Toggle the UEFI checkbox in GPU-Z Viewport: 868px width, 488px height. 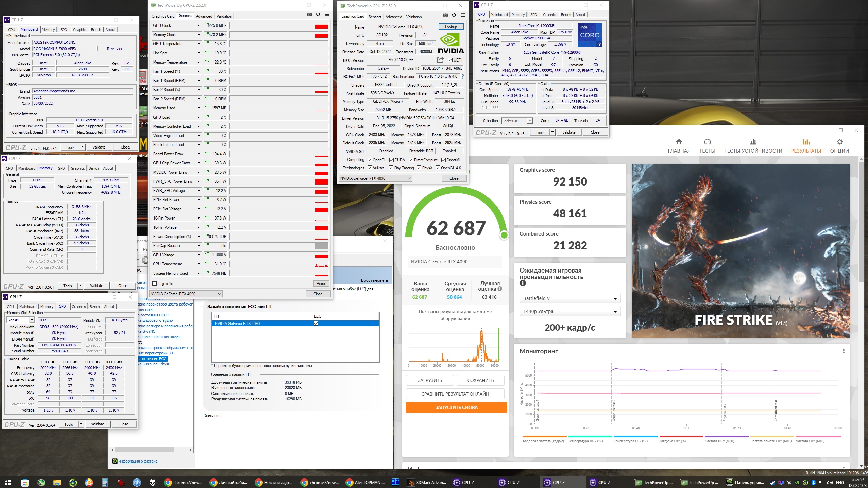click(x=450, y=60)
